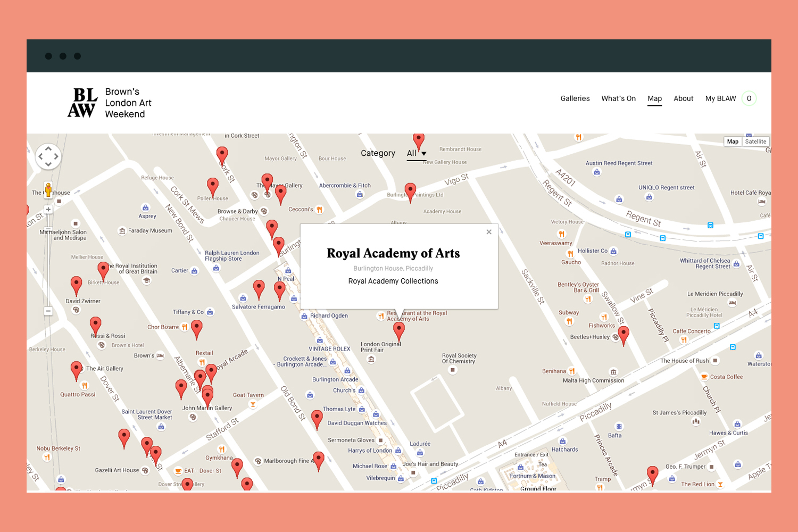Click the zoom slider handle on the map

pos(48,230)
